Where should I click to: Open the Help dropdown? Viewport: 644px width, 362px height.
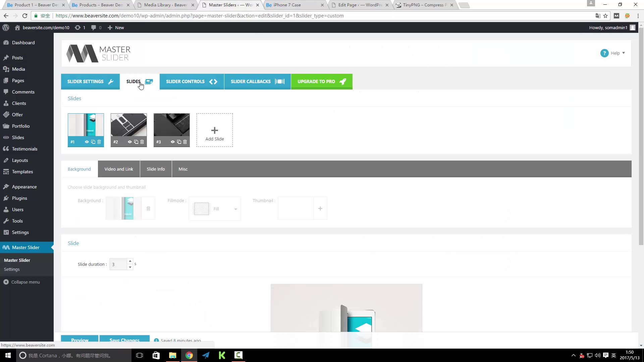click(x=618, y=53)
